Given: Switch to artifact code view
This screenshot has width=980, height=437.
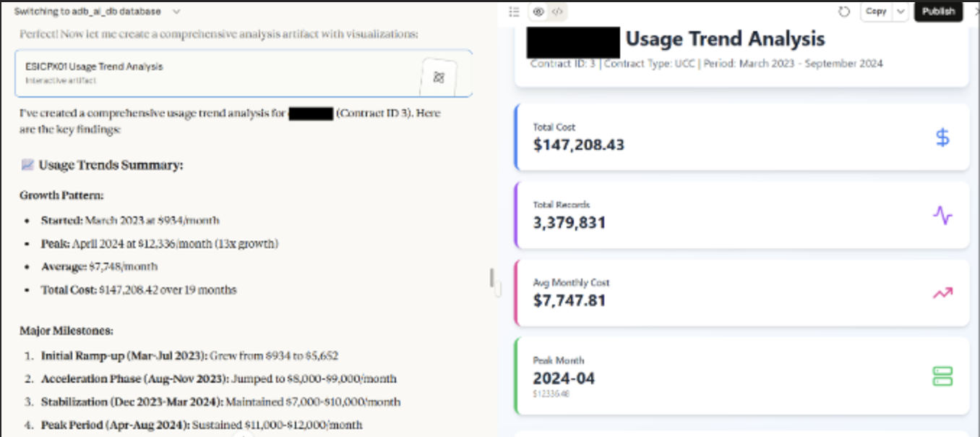Looking at the screenshot, I should coord(557,12).
